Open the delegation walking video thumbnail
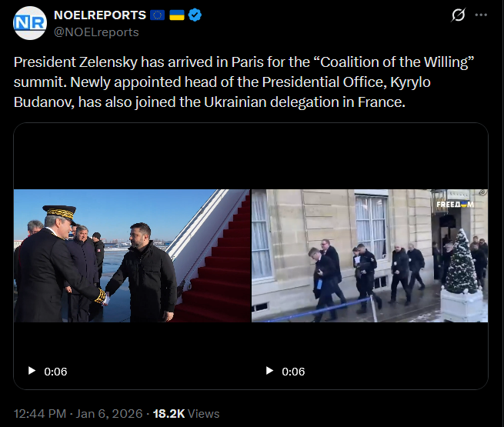The width and height of the screenshot is (504, 427). pos(369,255)
